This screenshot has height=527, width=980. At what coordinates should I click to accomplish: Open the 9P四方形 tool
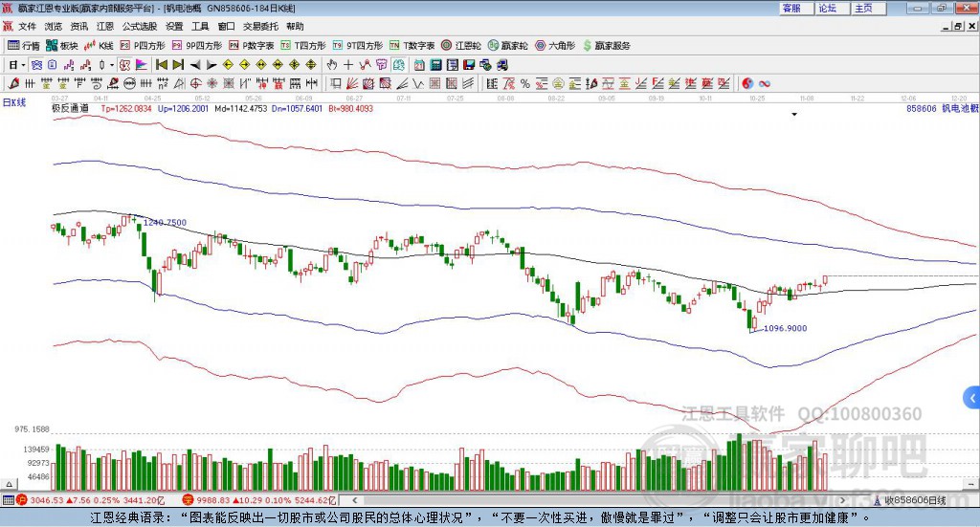197,46
